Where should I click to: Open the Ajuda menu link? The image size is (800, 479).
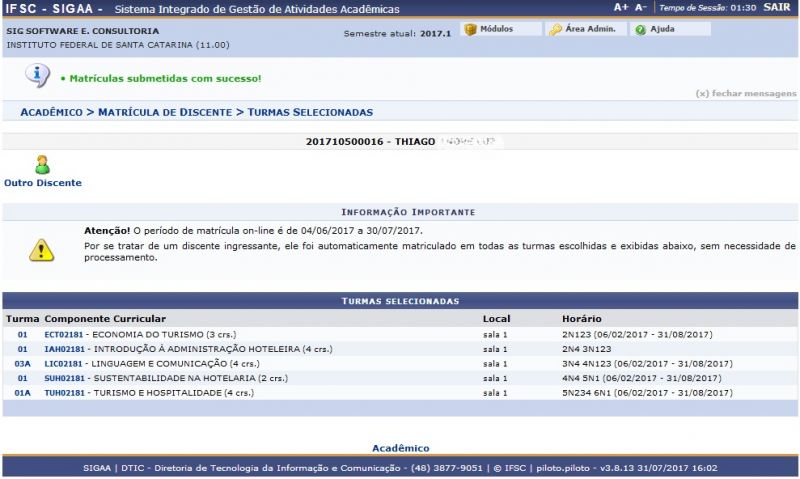662,30
